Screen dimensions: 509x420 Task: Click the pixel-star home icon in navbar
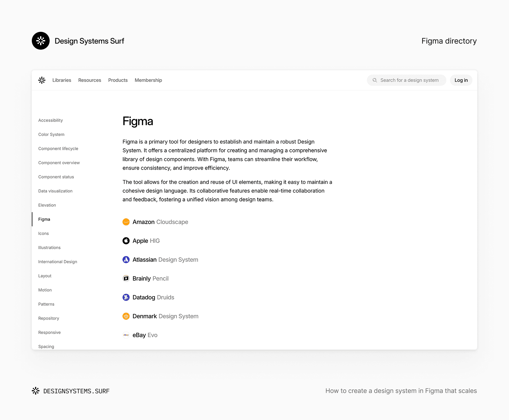(42, 80)
